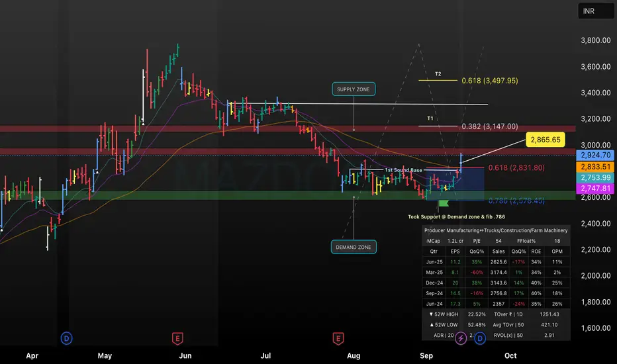
Task: Click the dividend D icon near April
Action: (66, 338)
